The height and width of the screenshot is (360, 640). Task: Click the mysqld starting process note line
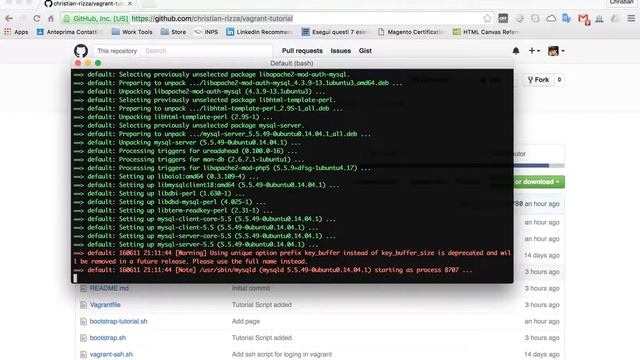click(273, 270)
